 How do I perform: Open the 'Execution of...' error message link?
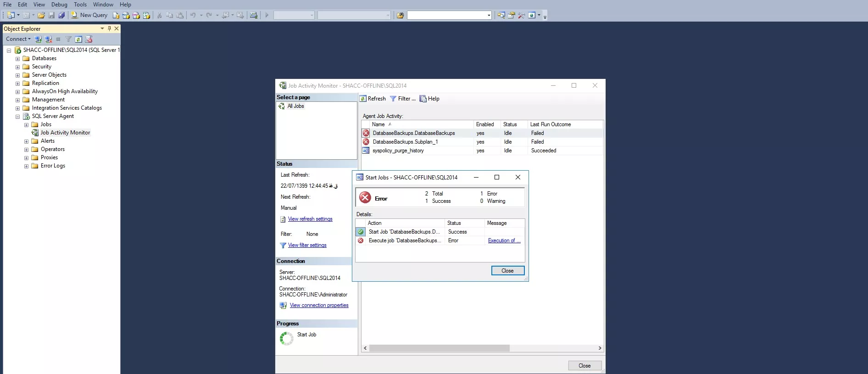point(504,240)
